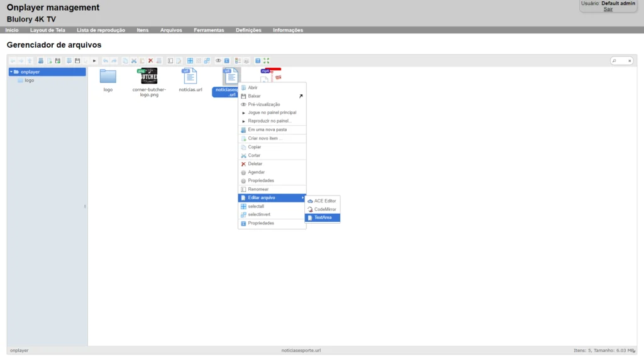Image resolution: width=644 pixels, height=362 pixels.
Task: Click the red X delete toolbar icon
Action: 151,61
